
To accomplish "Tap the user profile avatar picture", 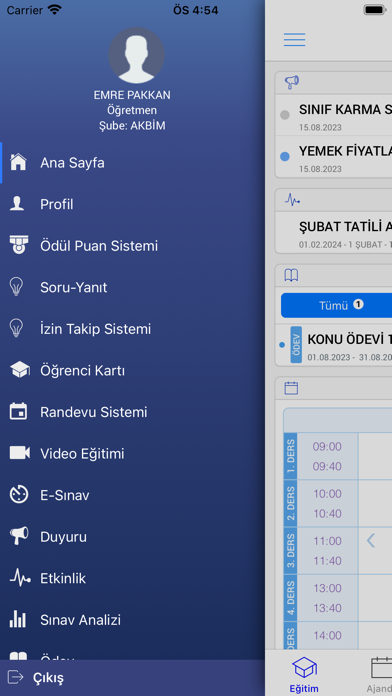I will (x=137, y=55).
